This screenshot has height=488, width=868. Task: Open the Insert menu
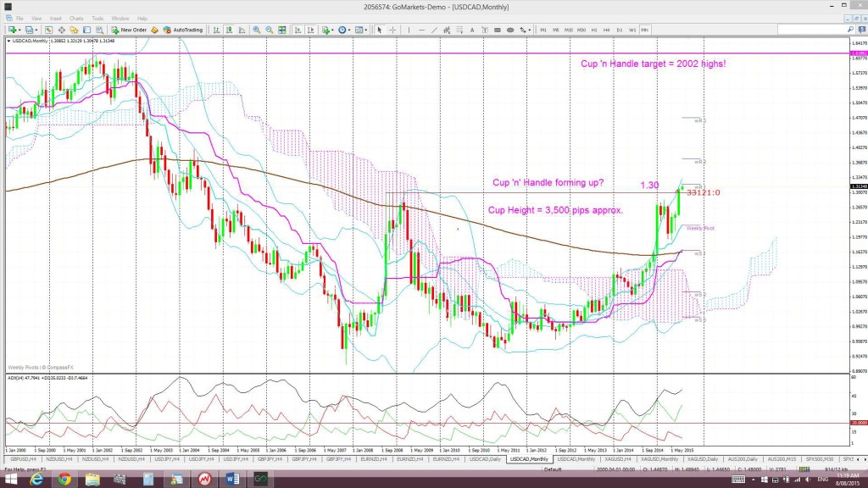coord(55,19)
